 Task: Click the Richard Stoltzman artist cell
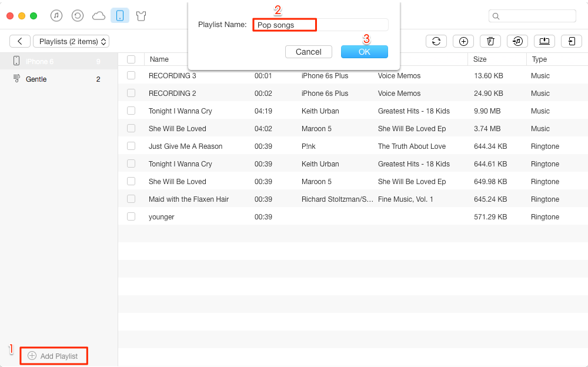337,199
